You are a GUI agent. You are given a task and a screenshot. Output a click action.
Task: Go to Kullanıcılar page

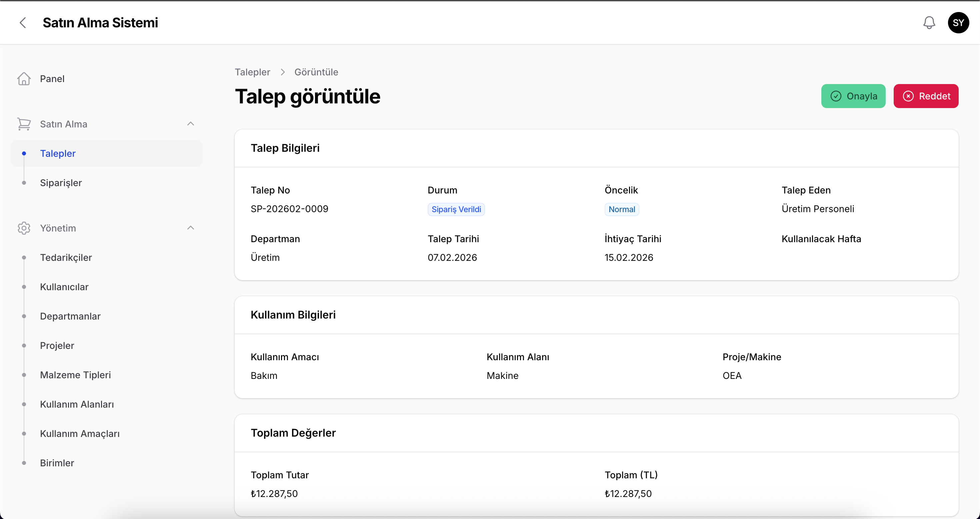coord(64,287)
